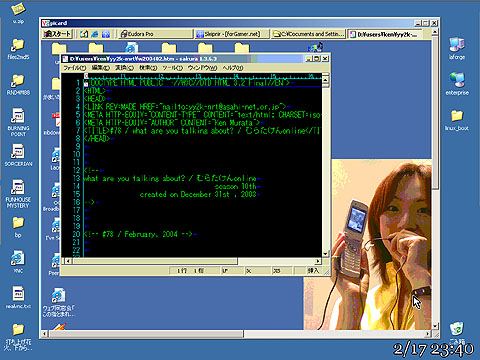Select the media player icon on remote desktop
Image resolution: width=480 pixels, height=360 pixels.
click(315, 47)
